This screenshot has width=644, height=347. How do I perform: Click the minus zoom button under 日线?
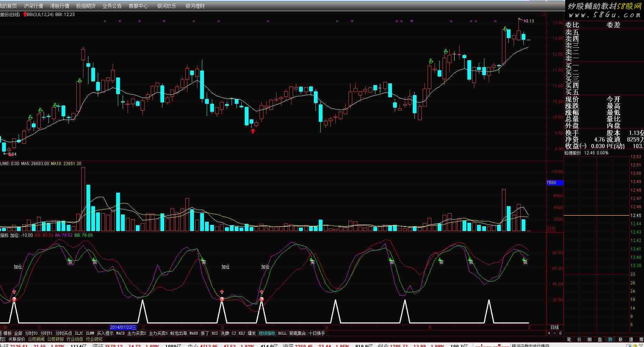[555, 333]
